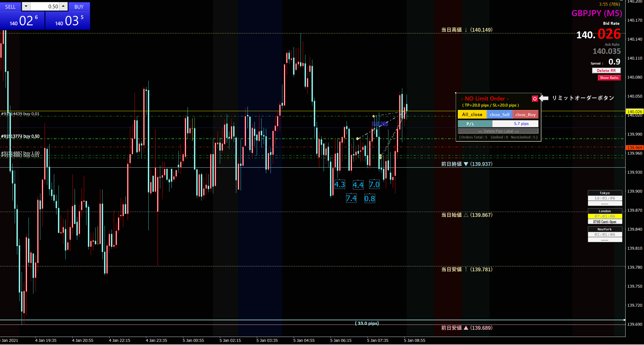Click the Delete RR button
This screenshot has height=345, width=644.
[606, 71]
